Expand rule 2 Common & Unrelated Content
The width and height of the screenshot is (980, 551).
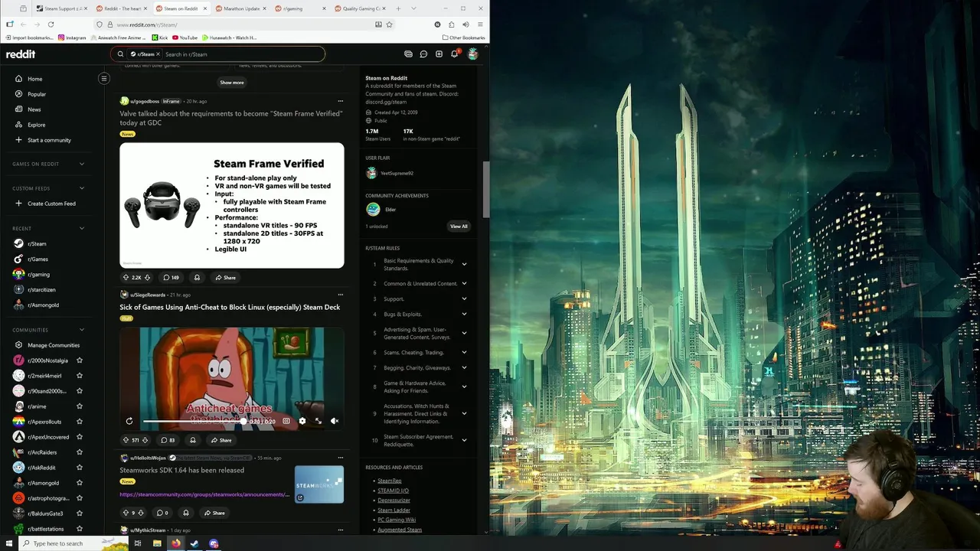point(464,283)
